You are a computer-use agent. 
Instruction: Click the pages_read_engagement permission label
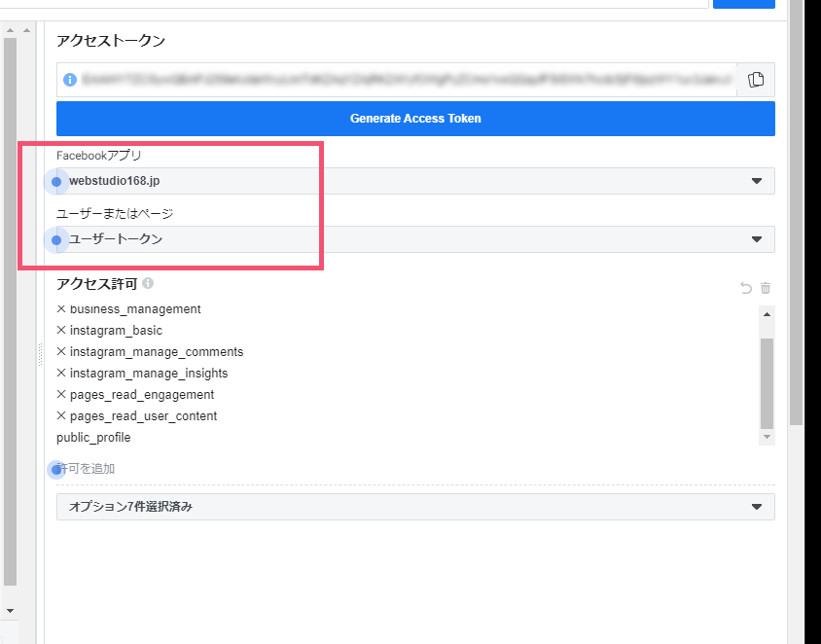click(x=142, y=394)
